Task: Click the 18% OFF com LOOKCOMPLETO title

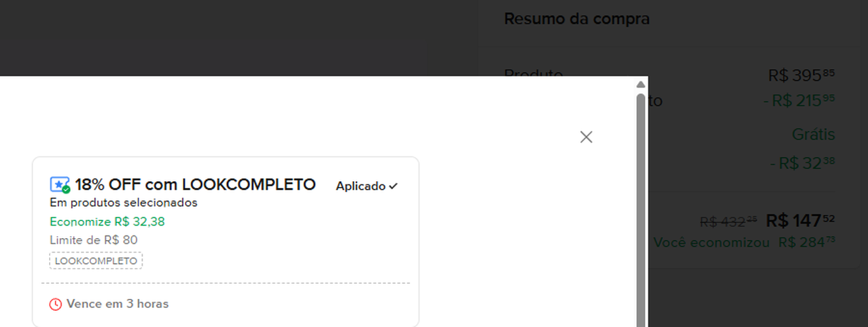Action: pyautogui.click(x=196, y=185)
